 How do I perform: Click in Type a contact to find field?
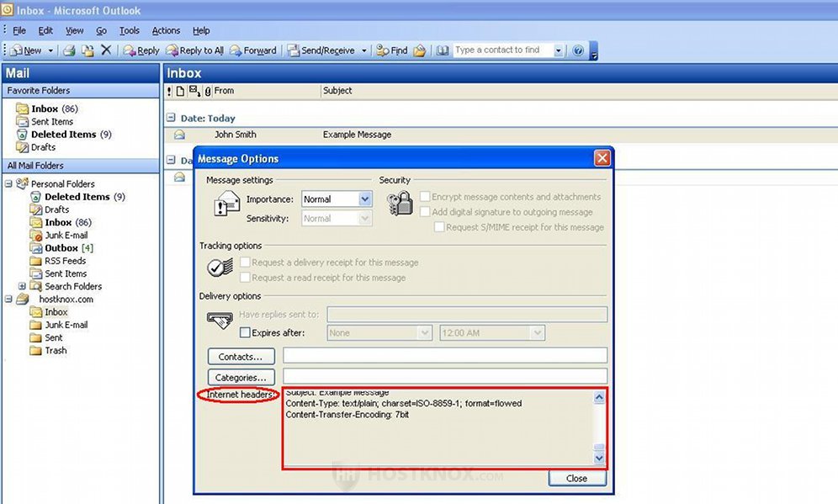coord(503,50)
